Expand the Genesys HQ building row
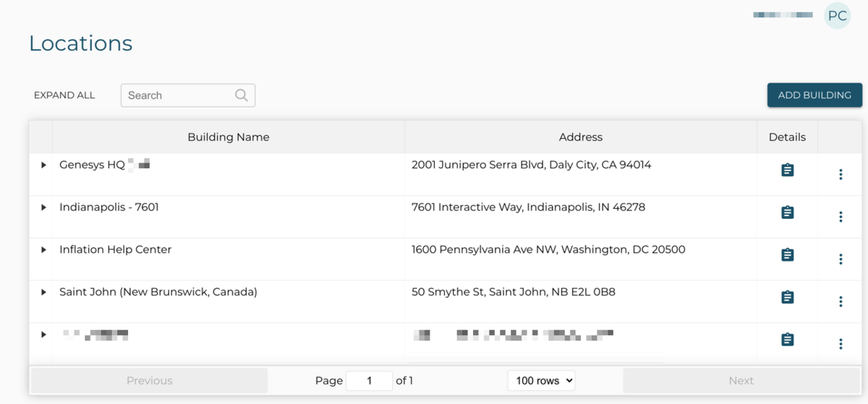Viewport: 868px width, 404px height. (x=43, y=165)
